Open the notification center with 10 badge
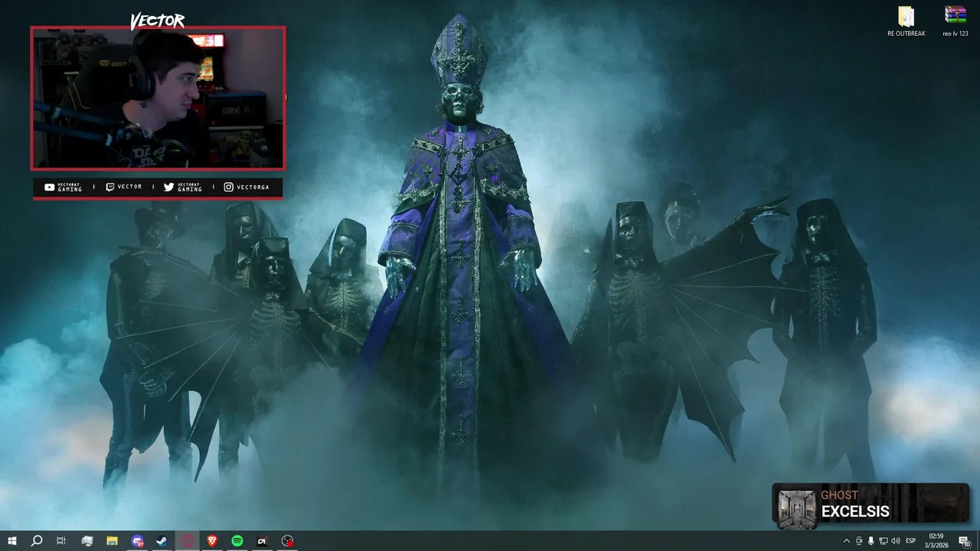980x551 pixels. (x=965, y=541)
